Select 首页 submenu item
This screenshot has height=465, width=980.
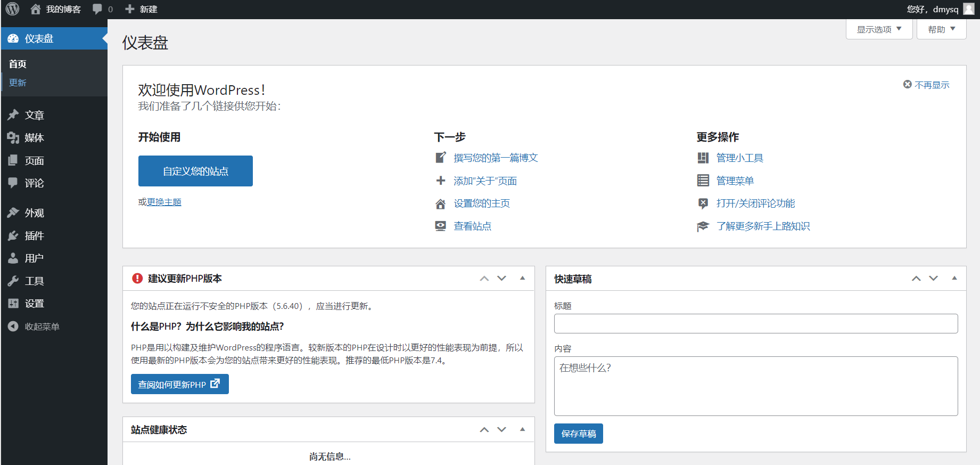click(x=18, y=64)
